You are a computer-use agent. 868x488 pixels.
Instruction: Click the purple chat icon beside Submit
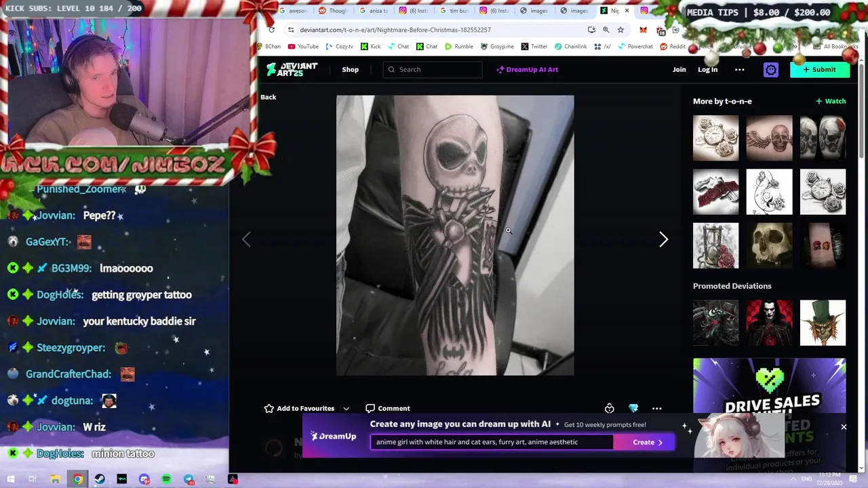point(770,69)
